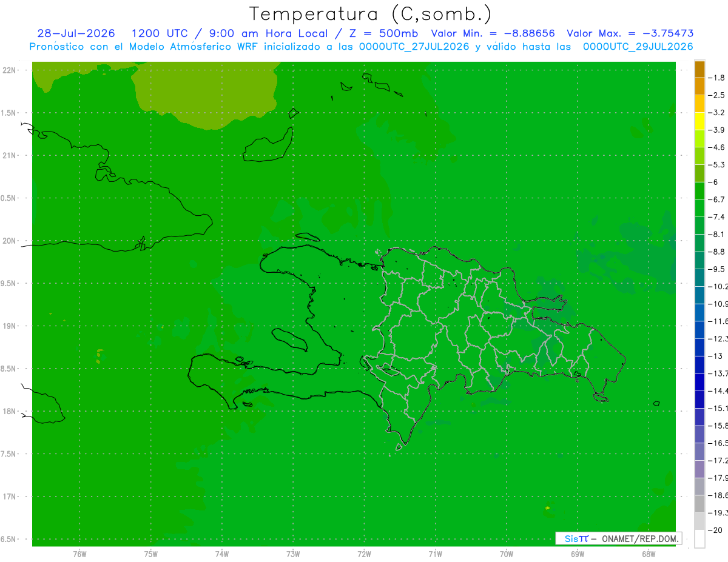Click "0000UTC_29JUL2026" valid-until time
The width and height of the screenshot is (728, 562).
click(638, 47)
